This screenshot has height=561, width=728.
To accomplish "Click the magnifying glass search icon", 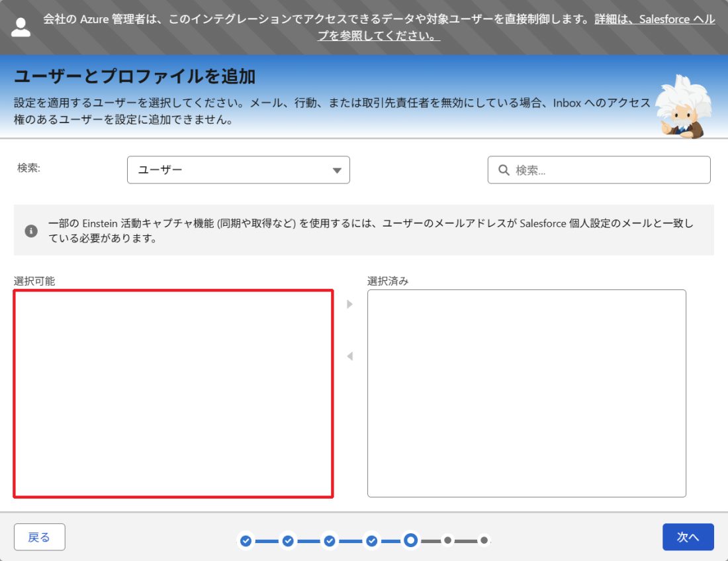I will pyautogui.click(x=504, y=170).
